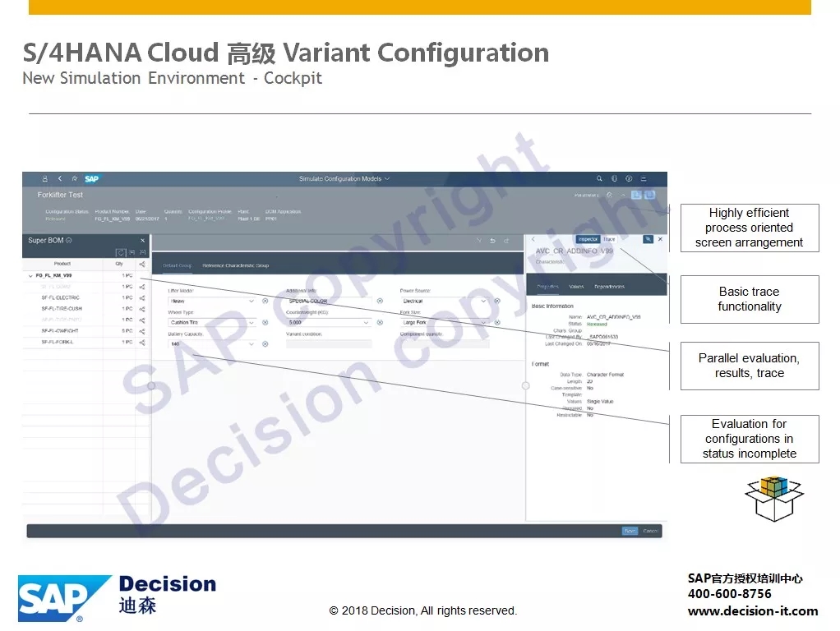Grab the splitter handle beside the Inspector panel

(525, 385)
